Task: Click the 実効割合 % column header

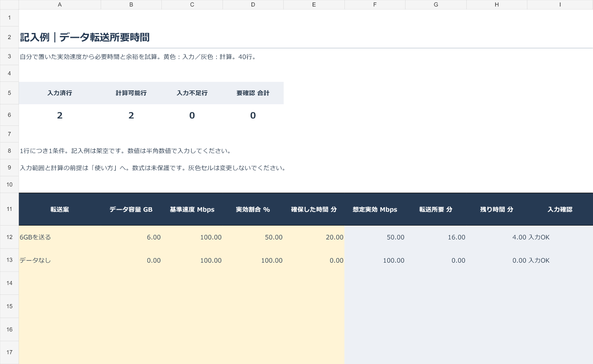Action: 253,209
